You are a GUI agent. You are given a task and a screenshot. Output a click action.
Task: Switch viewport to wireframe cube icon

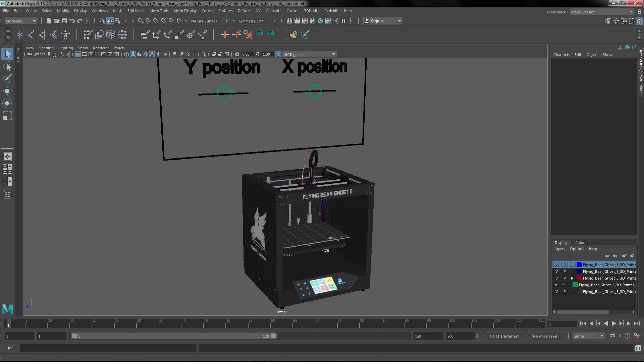(x=126, y=54)
